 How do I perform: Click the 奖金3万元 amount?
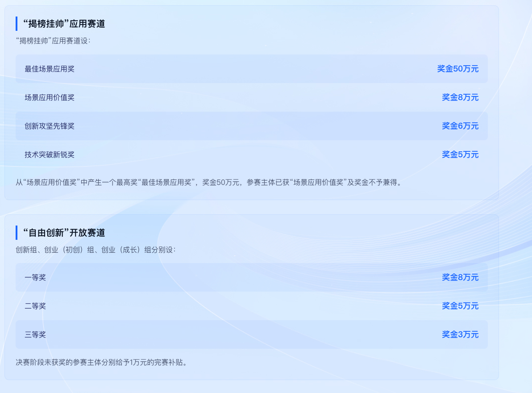coord(460,334)
